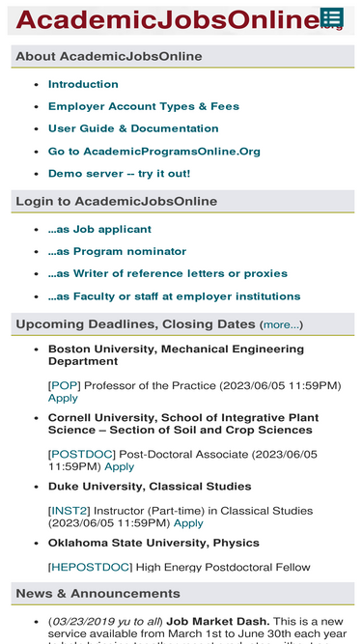The height and width of the screenshot is (644, 362).
Task: Open the POSTDOC position code link
Action: [82, 454]
